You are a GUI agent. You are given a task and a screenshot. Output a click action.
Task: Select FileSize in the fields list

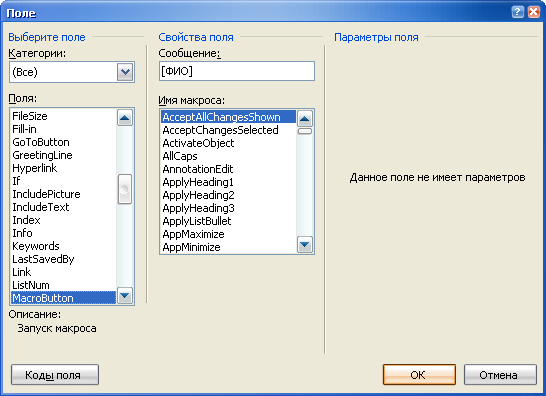point(64,116)
